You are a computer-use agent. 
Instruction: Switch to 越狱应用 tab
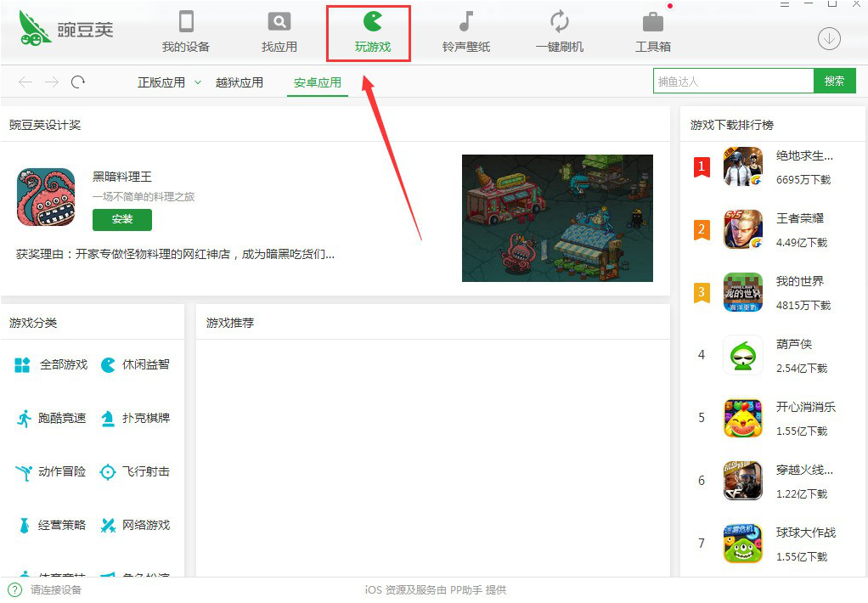[x=240, y=82]
